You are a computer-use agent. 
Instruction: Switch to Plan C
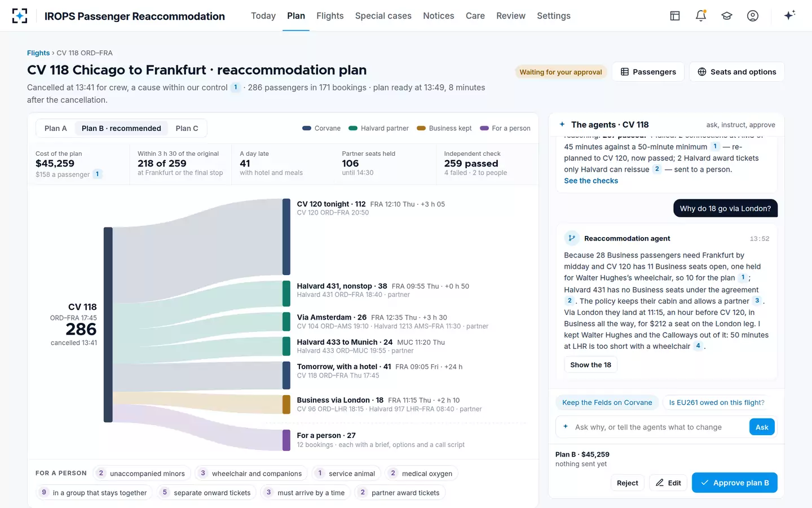[187, 128]
